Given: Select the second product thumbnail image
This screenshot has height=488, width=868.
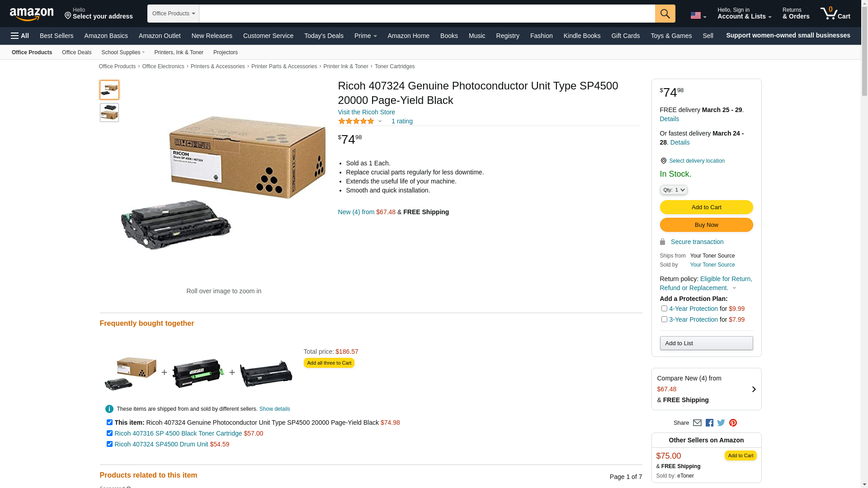Looking at the screenshot, I should 109,113.
